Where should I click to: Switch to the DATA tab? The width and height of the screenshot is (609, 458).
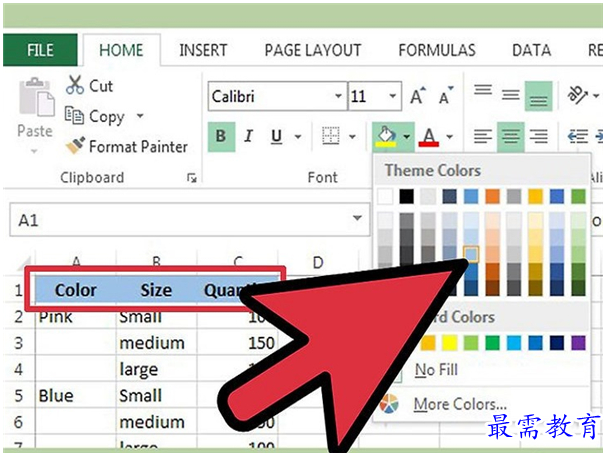[x=531, y=50]
